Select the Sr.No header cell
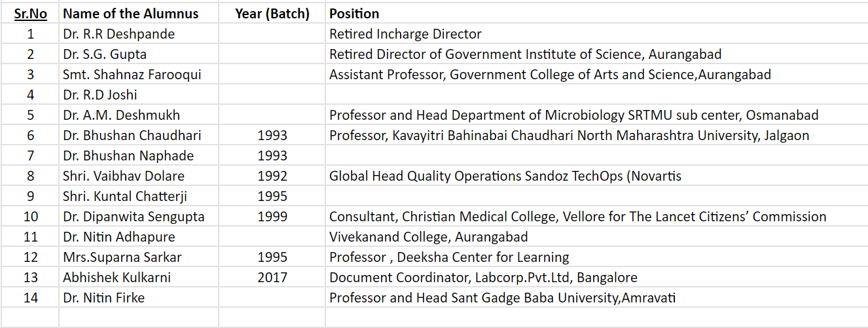This screenshot has width=868, height=328. pos(30,14)
